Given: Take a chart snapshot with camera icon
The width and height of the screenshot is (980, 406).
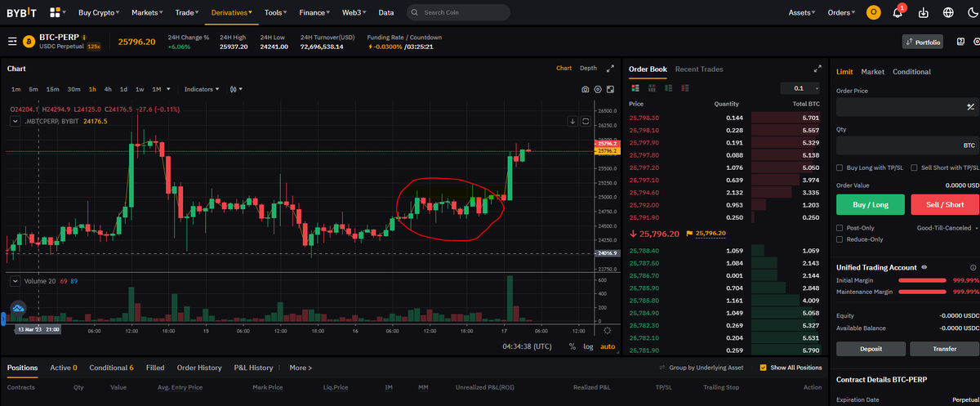Looking at the screenshot, I should (x=586, y=89).
